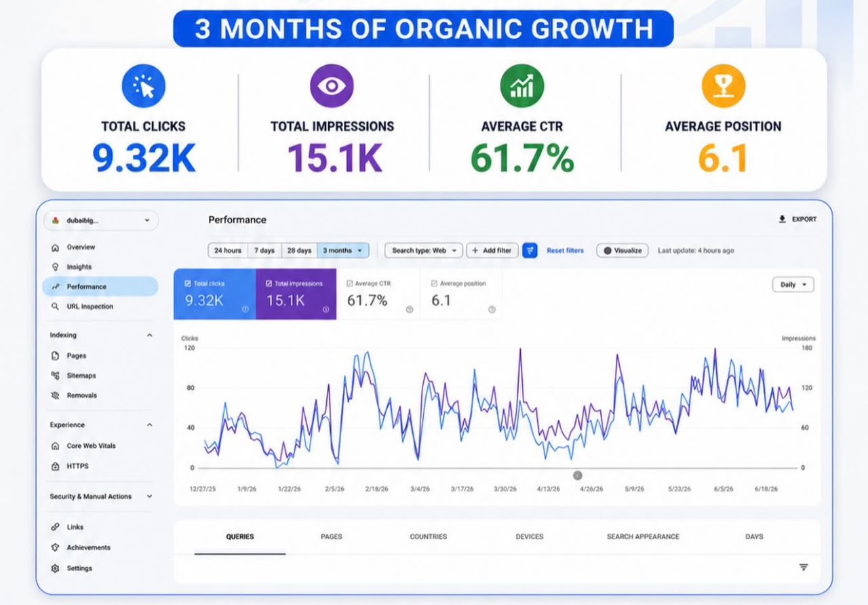
Task: Click the large 61.7% average CTR value
Action: tap(522, 157)
